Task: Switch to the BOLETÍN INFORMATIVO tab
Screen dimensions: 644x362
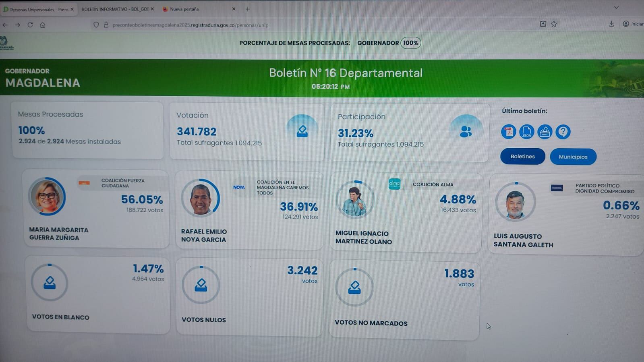Action: coord(115,9)
